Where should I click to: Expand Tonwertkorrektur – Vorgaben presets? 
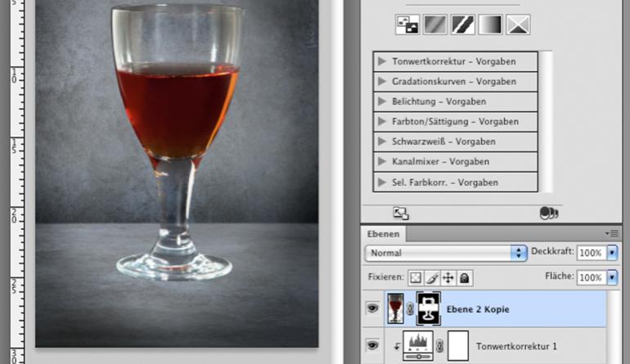pos(382,61)
